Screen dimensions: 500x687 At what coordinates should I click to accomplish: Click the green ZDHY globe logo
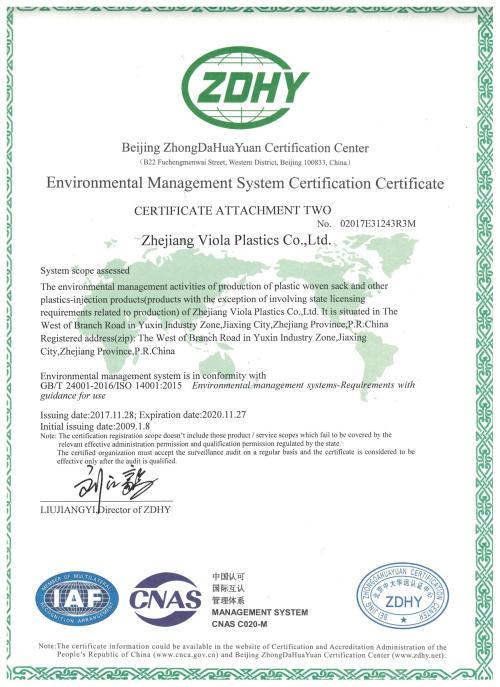pyautogui.click(x=245, y=87)
